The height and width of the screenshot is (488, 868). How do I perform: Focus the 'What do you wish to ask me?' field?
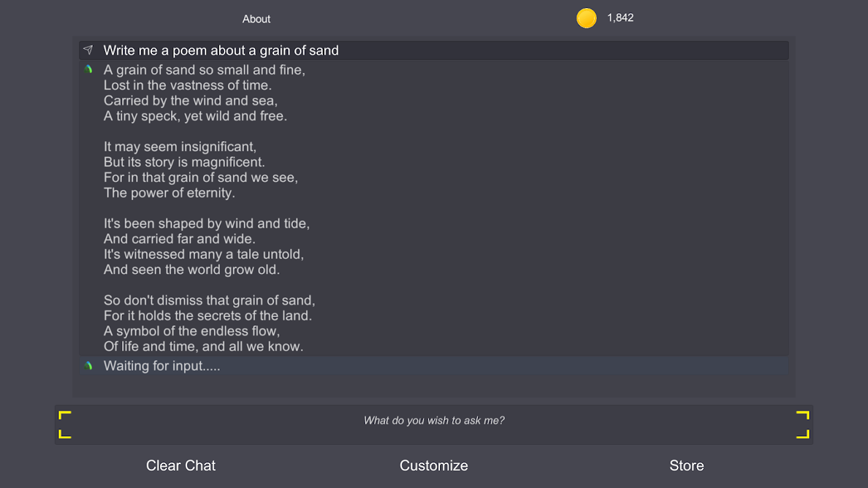[x=434, y=420]
